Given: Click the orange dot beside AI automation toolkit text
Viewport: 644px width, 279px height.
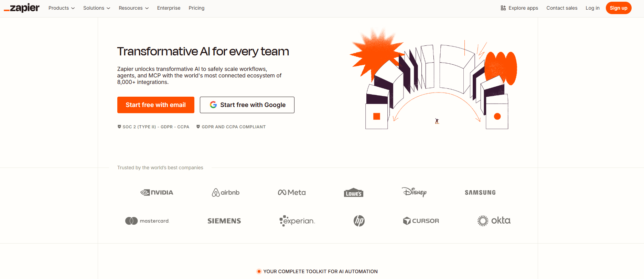Looking at the screenshot, I should coord(258,271).
